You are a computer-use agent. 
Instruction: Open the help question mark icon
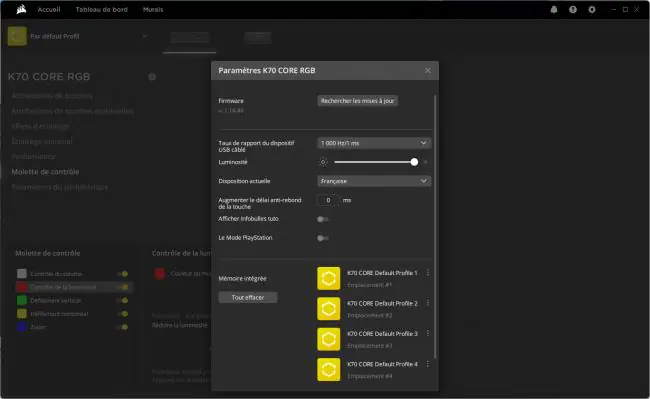click(x=573, y=10)
